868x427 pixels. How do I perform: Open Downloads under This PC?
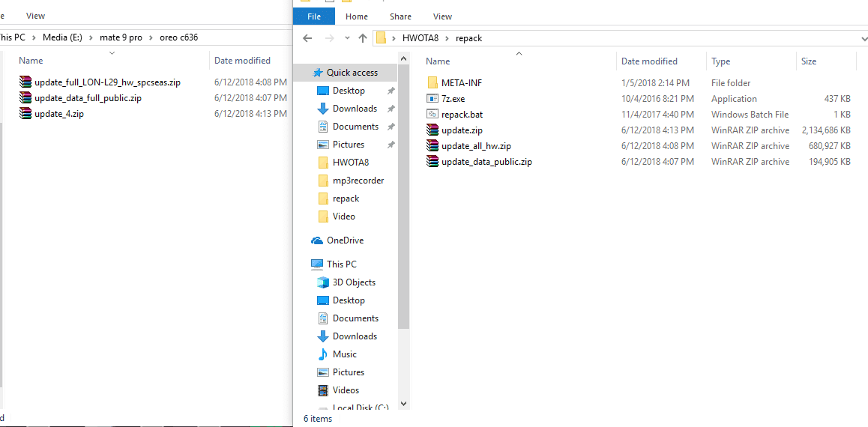pyautogui.click(x=355, y=336)
